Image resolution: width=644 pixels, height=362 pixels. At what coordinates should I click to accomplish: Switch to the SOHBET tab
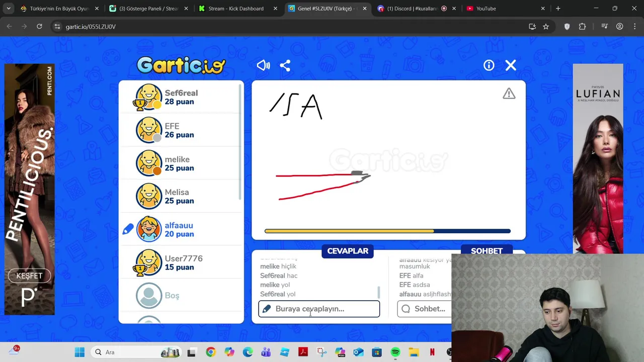[x=487, y=250]
